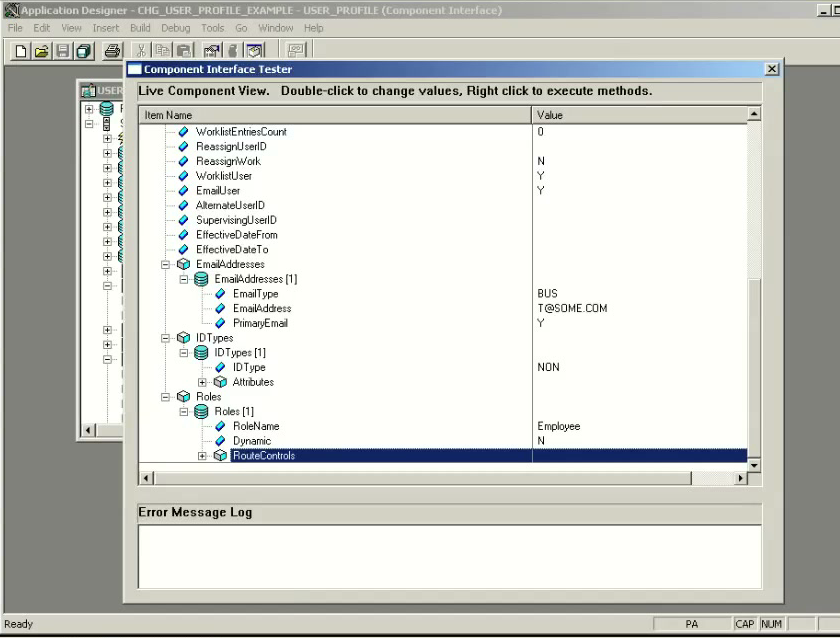Viewport: 840px width, 638px height.
Task: Click the horizontal scroll left arrow in tester
Action: (146, 478)
